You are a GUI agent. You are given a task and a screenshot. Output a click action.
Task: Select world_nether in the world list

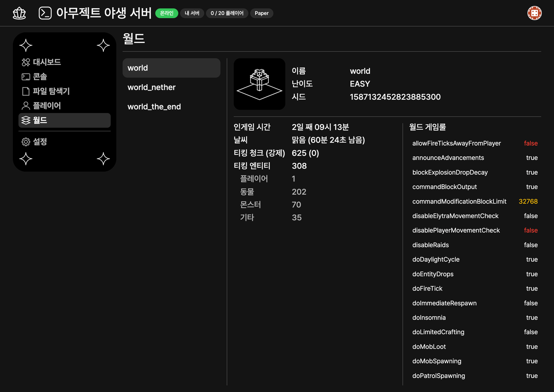pos(151,88)
